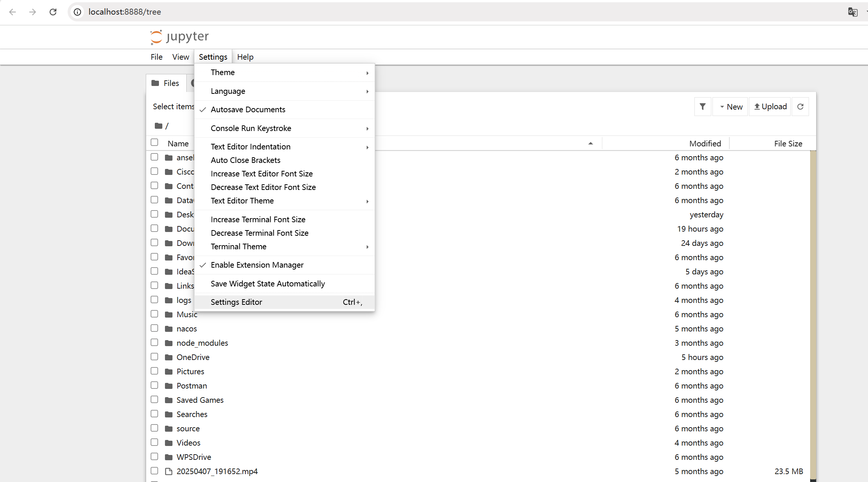
Task: Select Save Widget State Automatically
Action: coord(284,284)
